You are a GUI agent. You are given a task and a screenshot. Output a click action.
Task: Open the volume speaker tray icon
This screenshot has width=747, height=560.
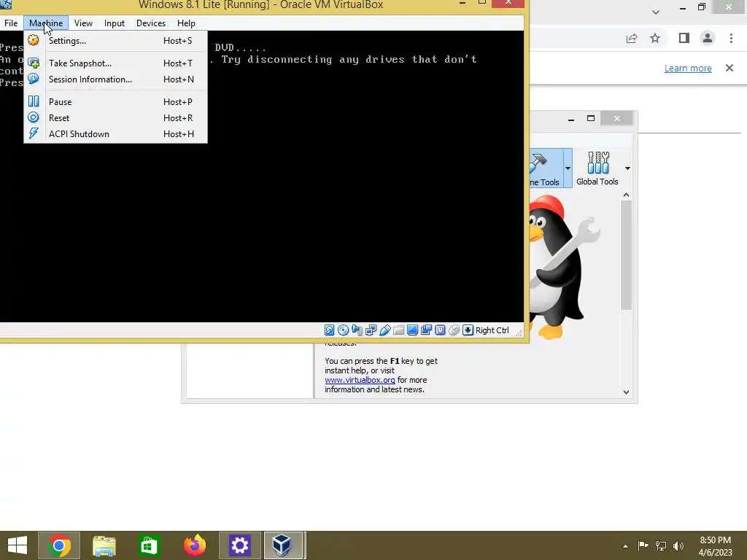678,545
